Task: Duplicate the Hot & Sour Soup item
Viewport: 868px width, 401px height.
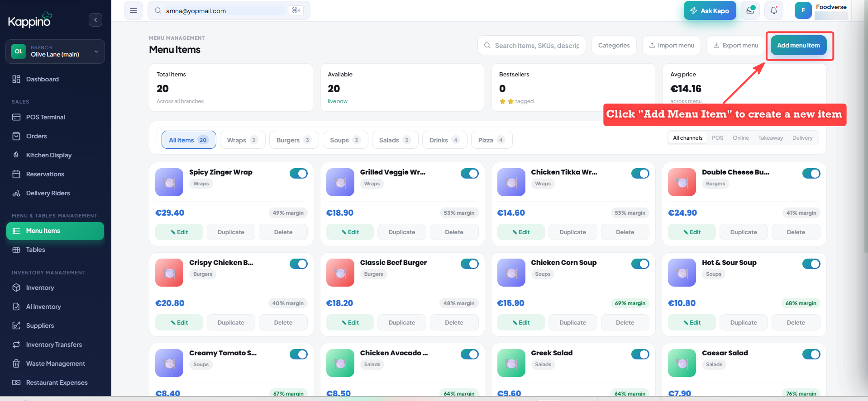Action: click(744, 322)
